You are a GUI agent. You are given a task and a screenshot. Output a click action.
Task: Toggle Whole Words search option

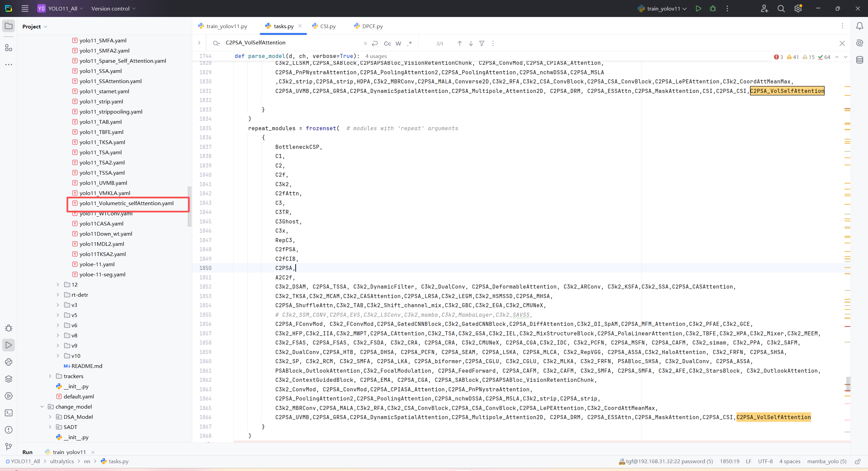pos(398,43)
